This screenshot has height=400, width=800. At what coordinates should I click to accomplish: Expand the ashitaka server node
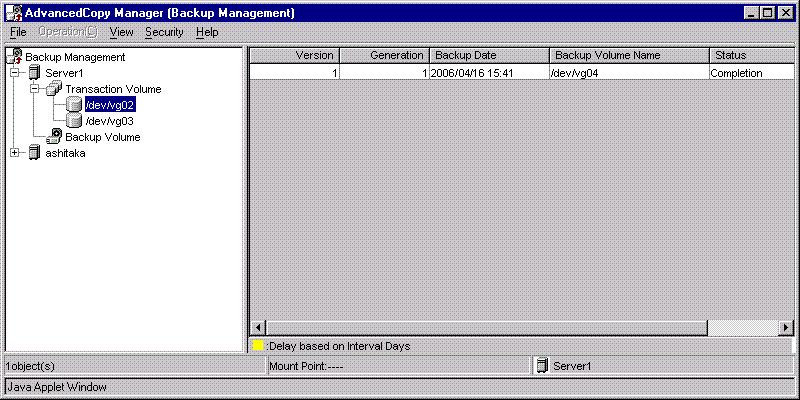coord(15,153)
